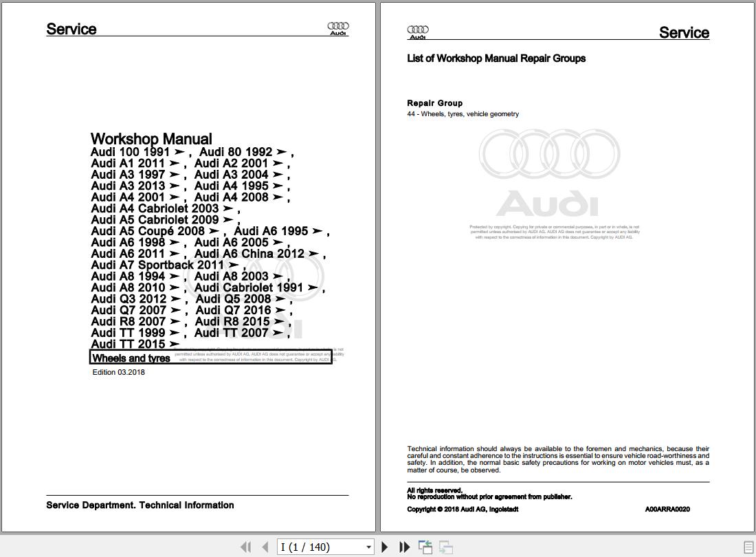Viewport: 756px width, 557px height.
Task: Click the go-to-next-view icon
Action: pos(446,547)
